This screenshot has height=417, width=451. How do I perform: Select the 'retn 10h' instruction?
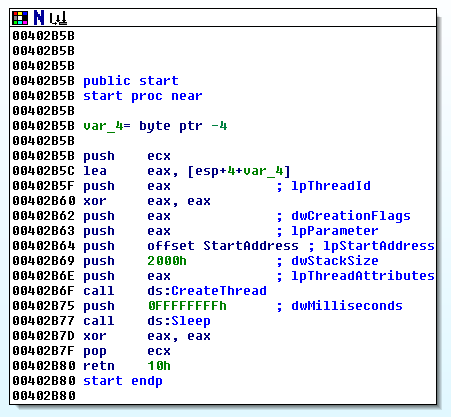click(x=127, y=366)
